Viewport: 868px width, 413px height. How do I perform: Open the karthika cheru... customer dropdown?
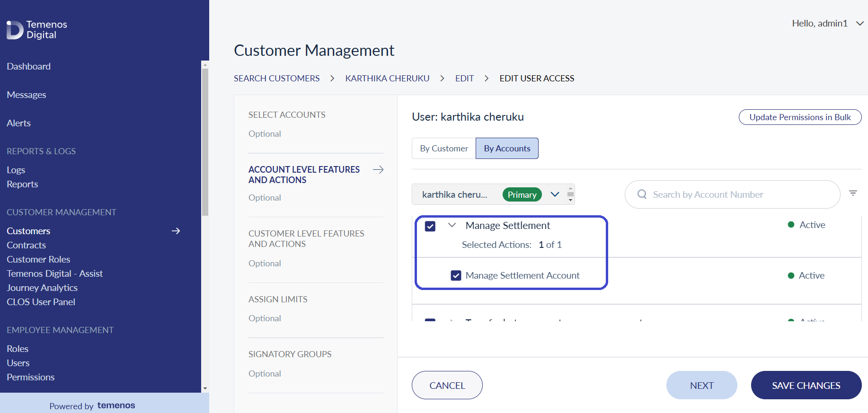(555, 194)
